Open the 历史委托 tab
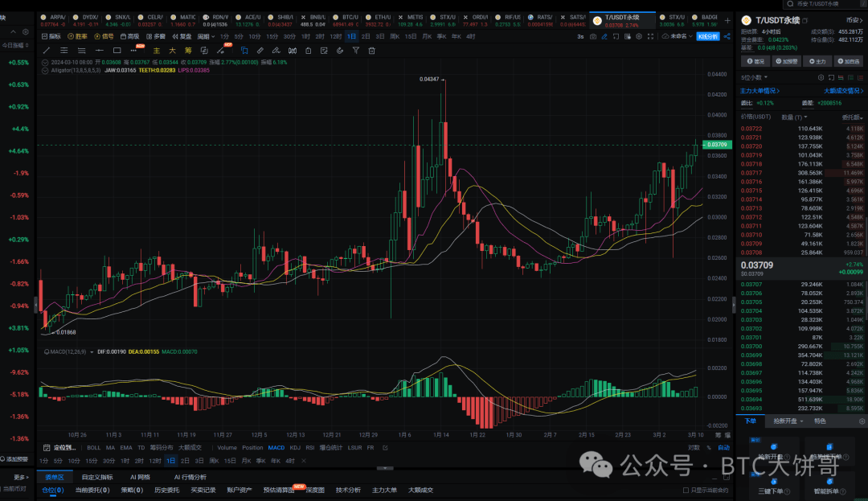 (x=166, y=489)
